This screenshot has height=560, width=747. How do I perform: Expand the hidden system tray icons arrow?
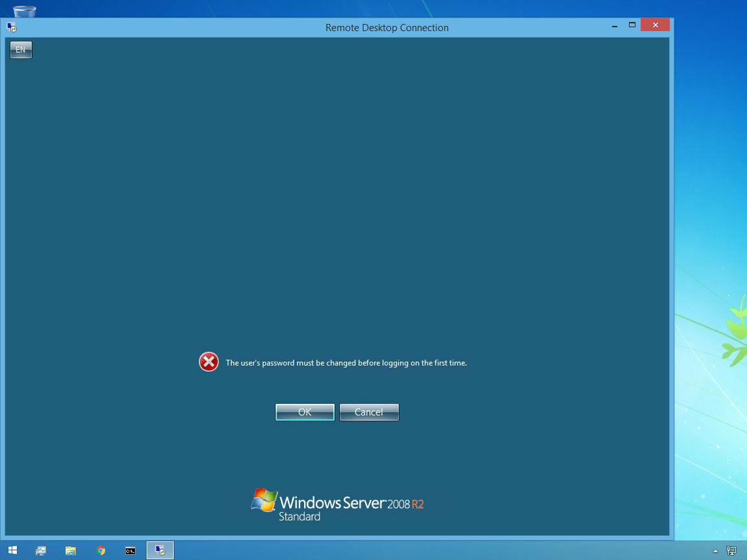click(x=716, y=551)
